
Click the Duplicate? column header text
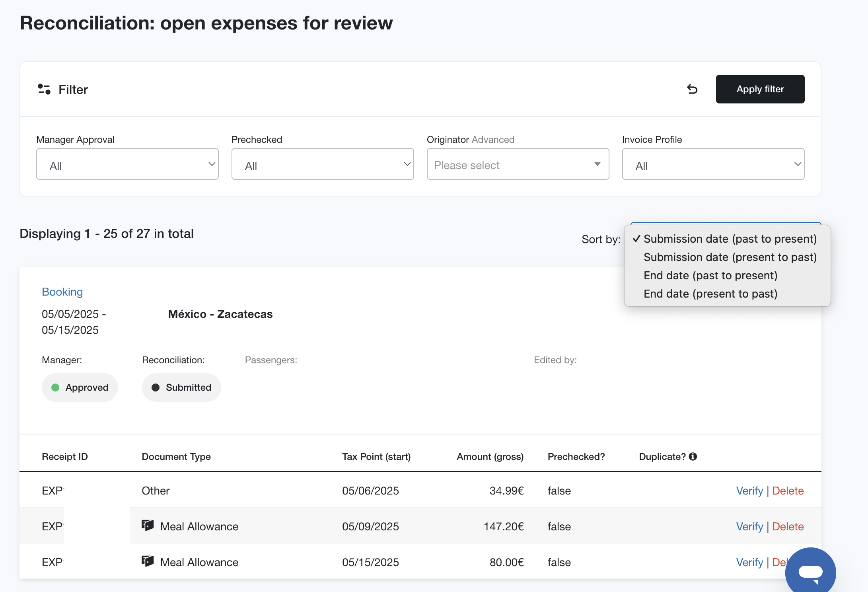pyautogui.click(x=662, y=456)
